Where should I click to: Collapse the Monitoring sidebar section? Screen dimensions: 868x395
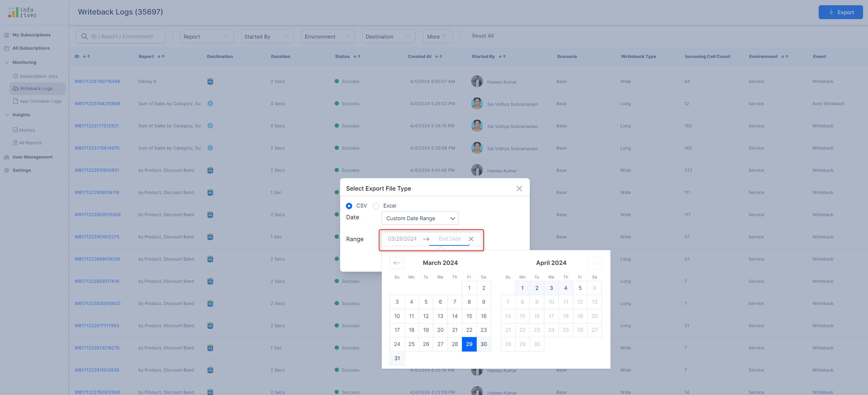coord(7,63)
